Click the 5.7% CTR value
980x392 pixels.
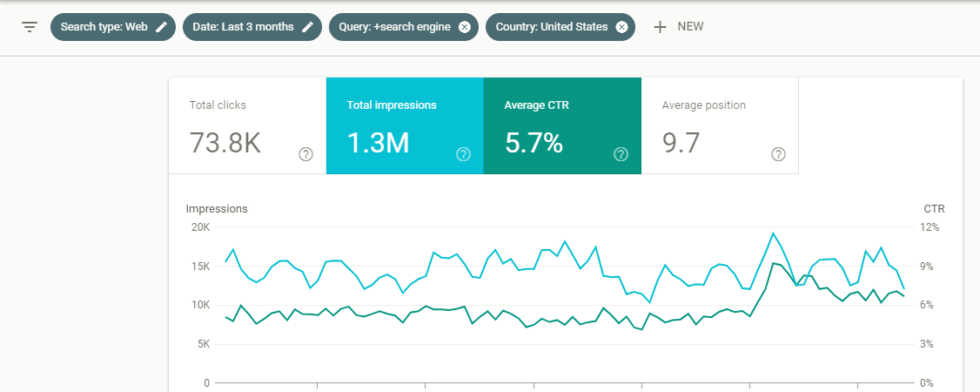pos(534,143)
